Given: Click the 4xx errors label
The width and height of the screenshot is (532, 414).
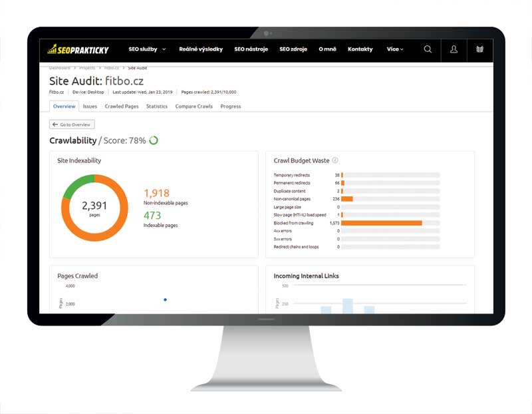Looking at the screenshot, I should (283, 231).
